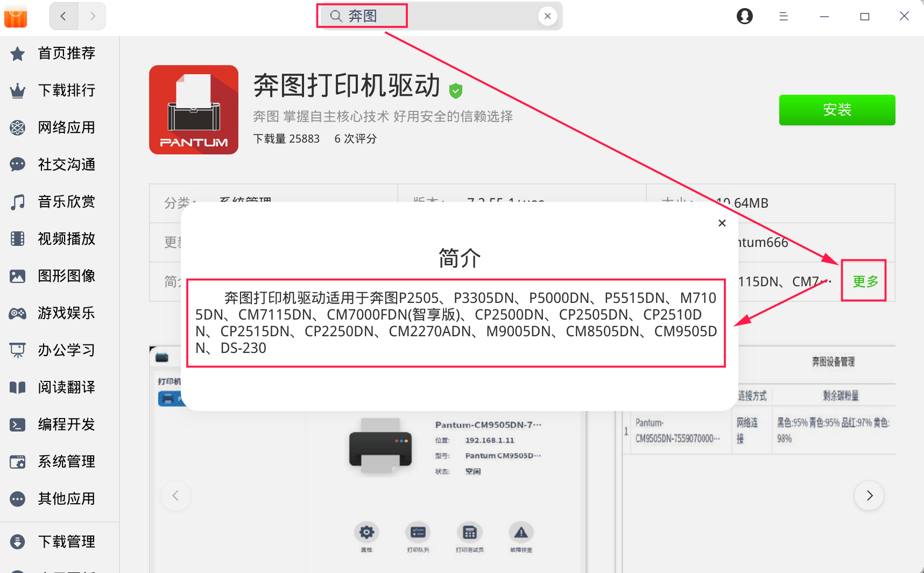Select the 音乐欣赏 music note icon
The image size is (924, 573).
coord(18,202)
